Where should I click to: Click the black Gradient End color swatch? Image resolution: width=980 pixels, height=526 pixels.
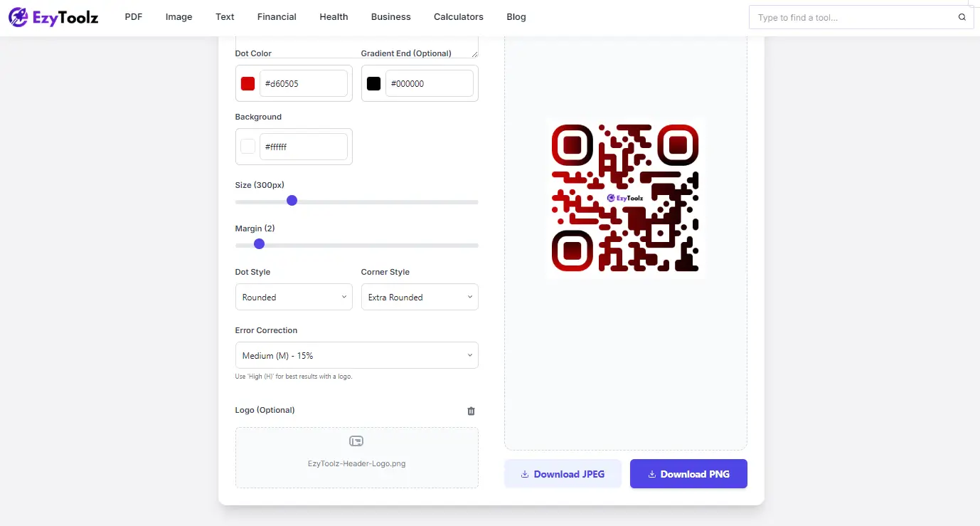(x=373, y=83)
